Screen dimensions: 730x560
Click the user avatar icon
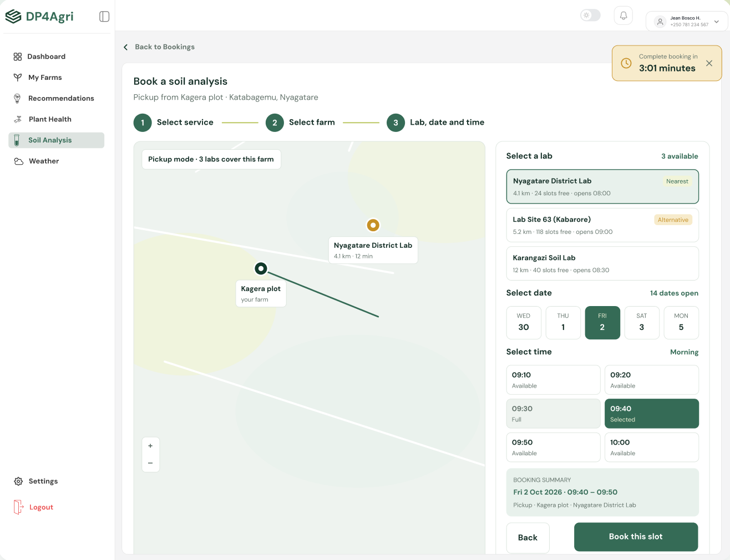[x=660, y=22]
